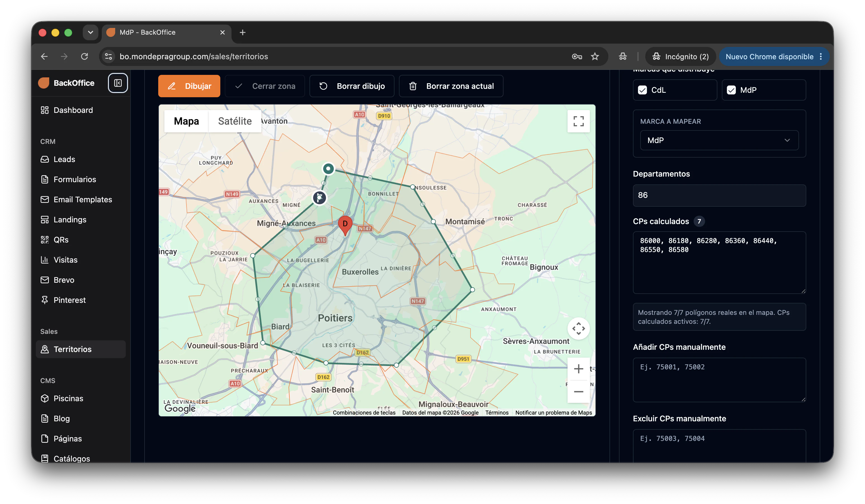Viewport: 865px width, 504px height.
Task: Uncheck the CdL brand checkbox
Action: coord(642,90)
